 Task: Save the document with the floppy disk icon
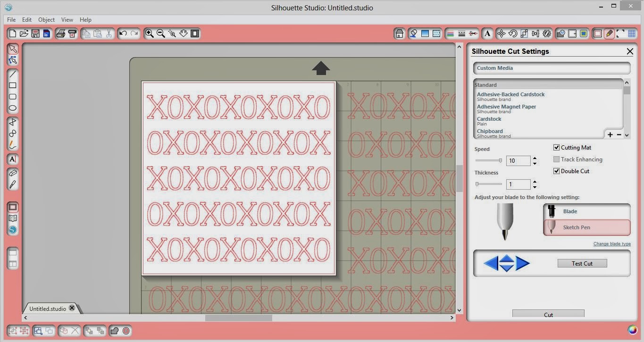coord(35,33)
